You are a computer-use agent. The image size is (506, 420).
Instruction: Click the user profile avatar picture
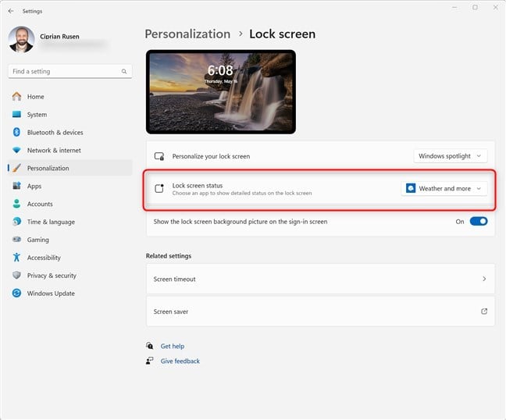[x=21, y=40]
